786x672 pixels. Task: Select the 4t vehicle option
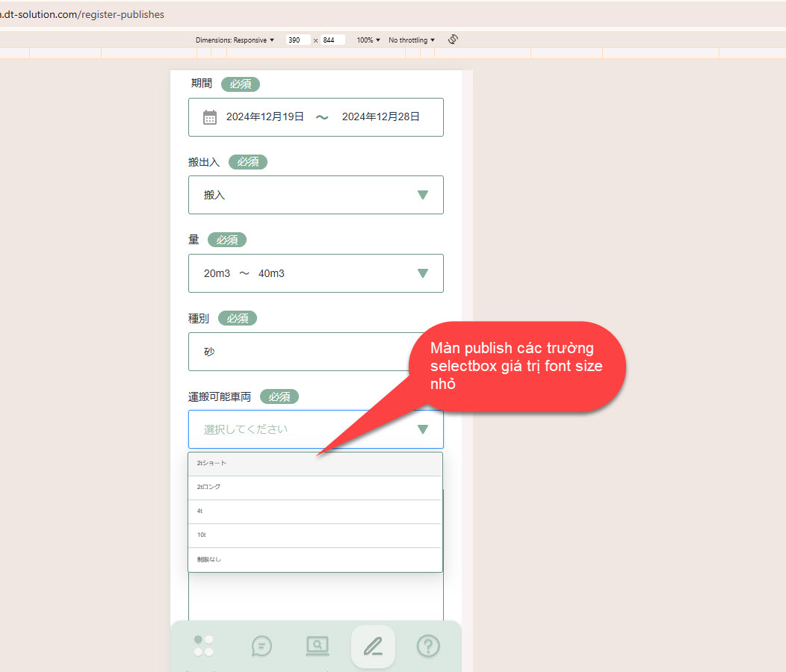pos(315,511)
